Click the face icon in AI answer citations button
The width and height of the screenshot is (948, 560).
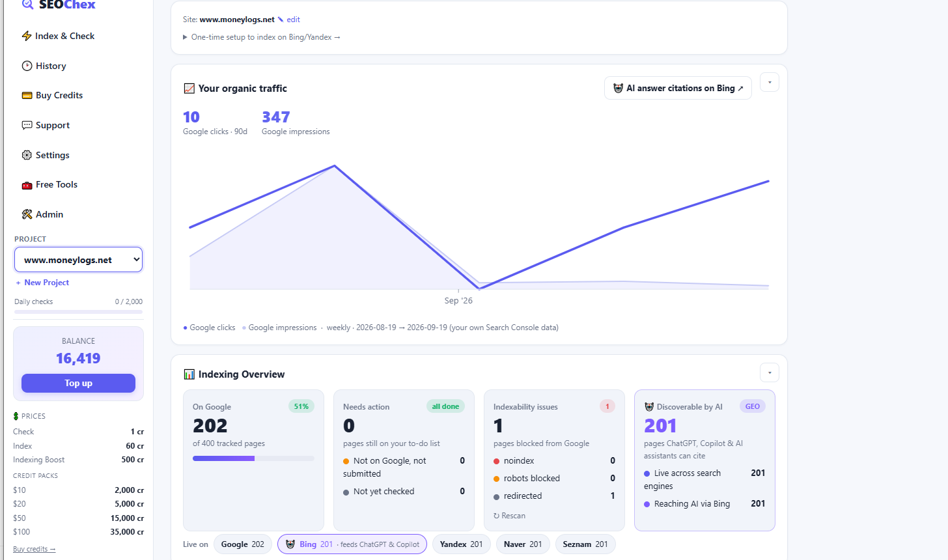pos(619,88)
